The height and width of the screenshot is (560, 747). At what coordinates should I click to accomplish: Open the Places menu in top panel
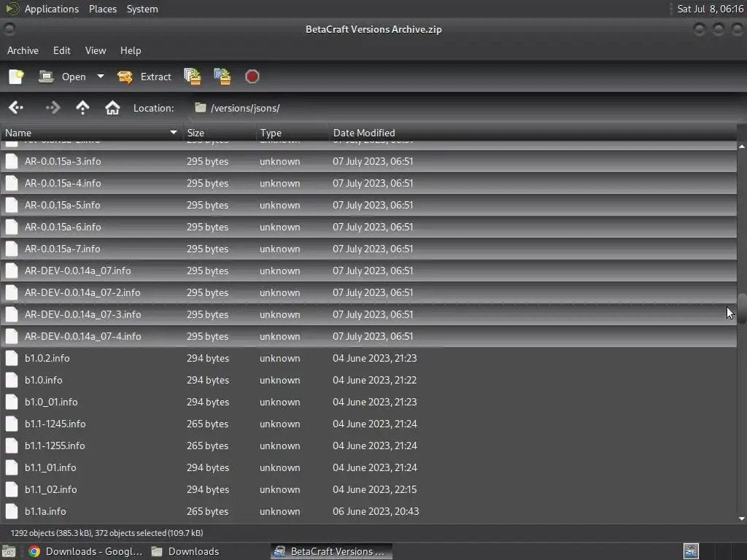coord(103,9)
